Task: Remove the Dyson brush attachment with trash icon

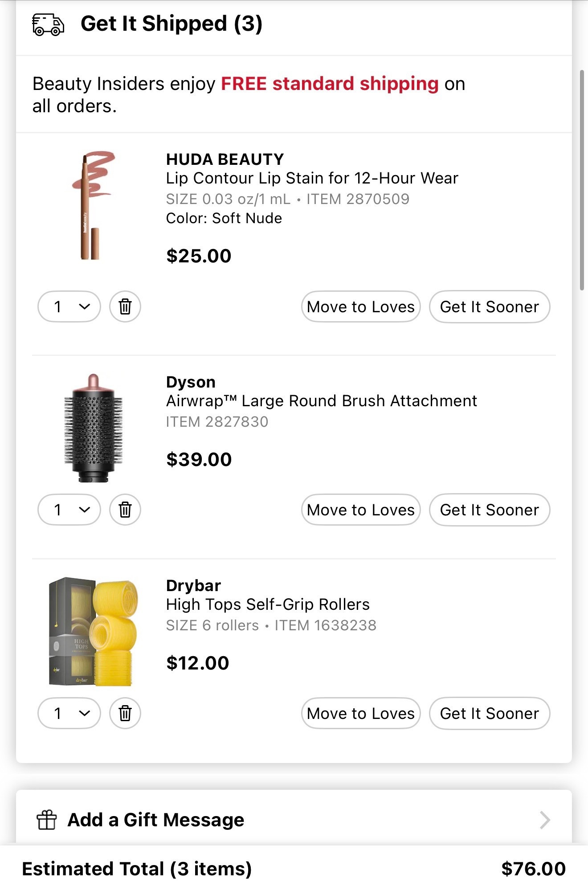Action: coord(125,510)
